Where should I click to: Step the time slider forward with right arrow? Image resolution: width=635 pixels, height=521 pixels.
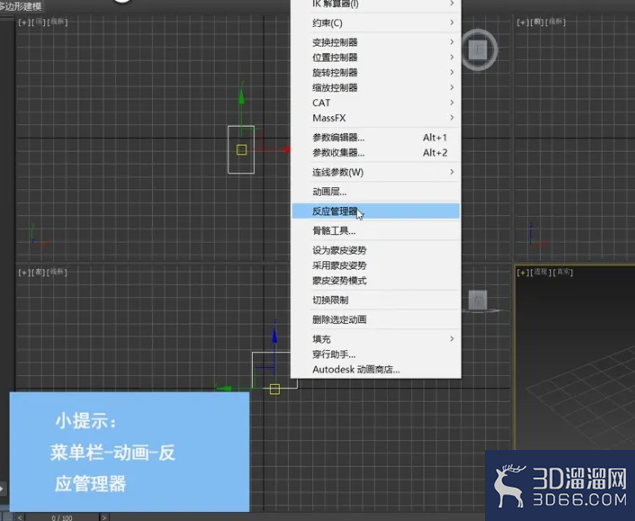click(104, 517)
